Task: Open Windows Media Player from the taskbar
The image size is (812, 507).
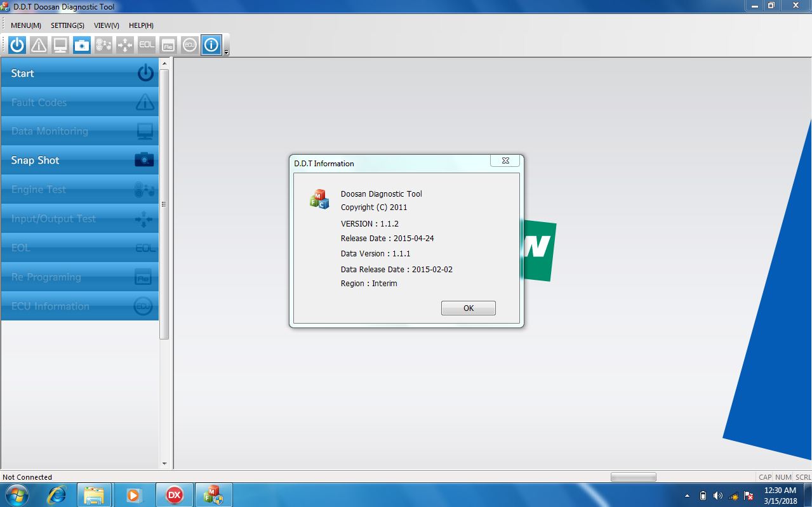Action: point(134,495)
